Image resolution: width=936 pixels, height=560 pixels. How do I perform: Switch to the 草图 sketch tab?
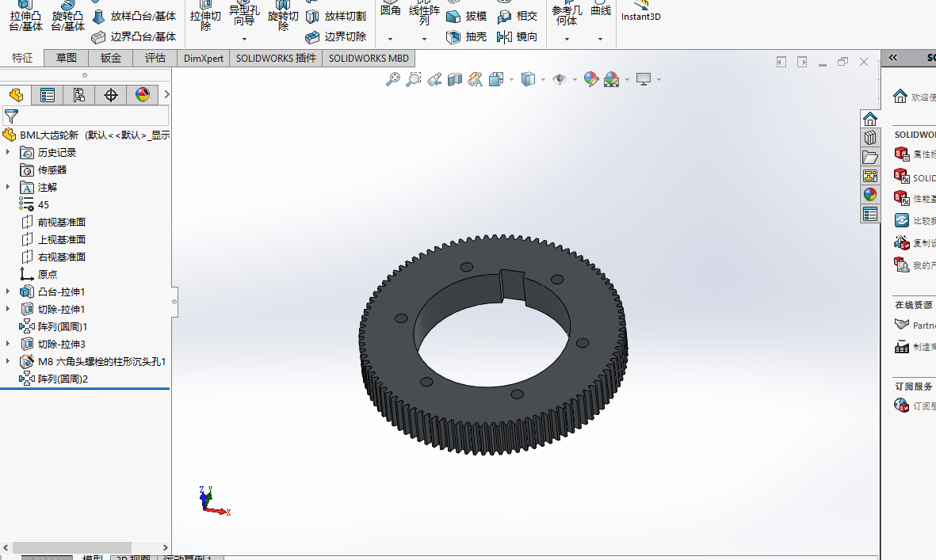click(67, 58)
